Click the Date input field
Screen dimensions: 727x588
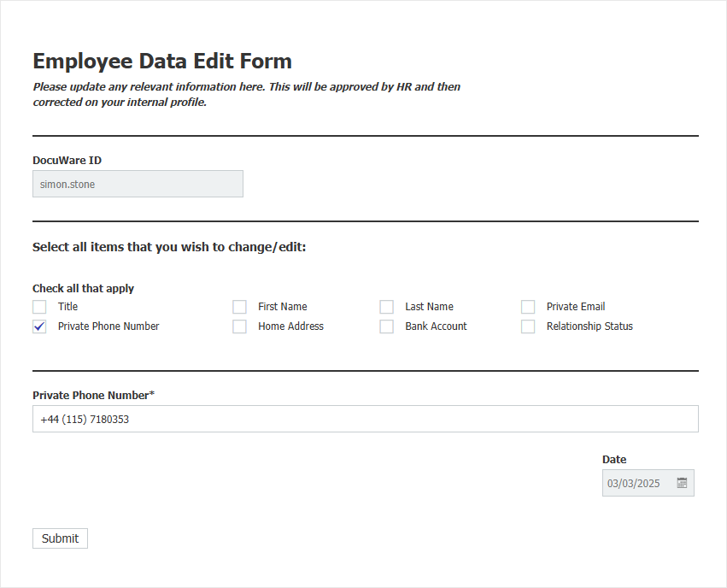point(636,483)
